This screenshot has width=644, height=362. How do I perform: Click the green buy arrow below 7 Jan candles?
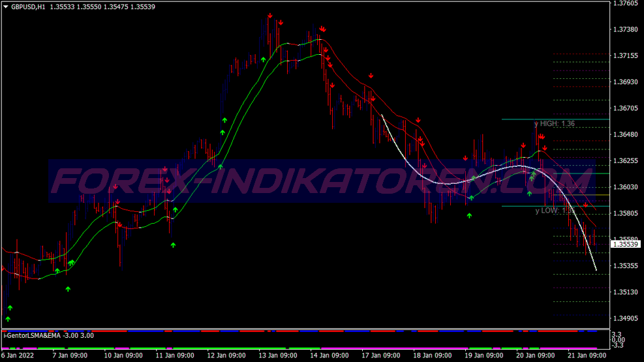[x=67, y=289]
